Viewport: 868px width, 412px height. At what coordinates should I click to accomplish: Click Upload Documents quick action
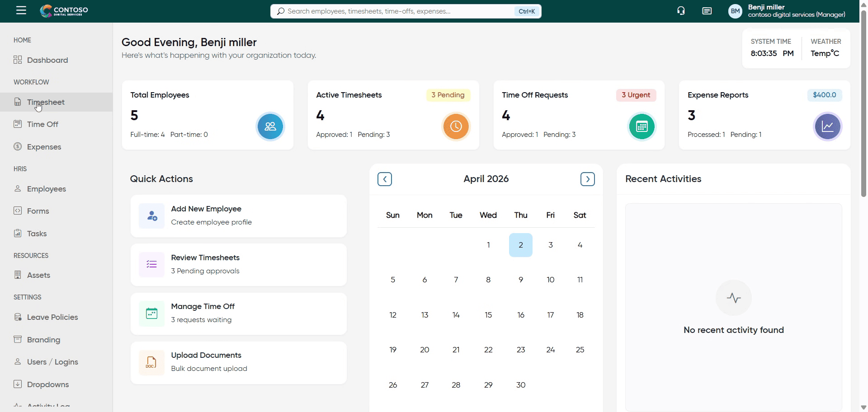click(238, 362)
